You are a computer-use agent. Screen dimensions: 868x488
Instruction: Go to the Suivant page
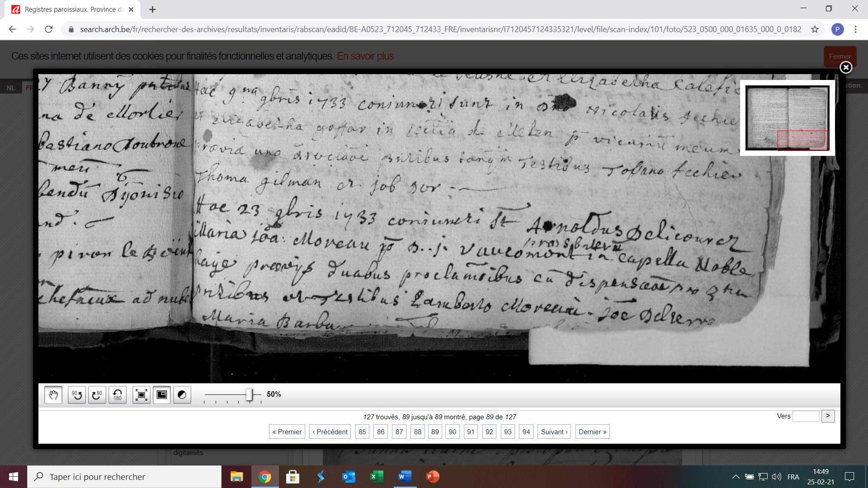(x=554, y=432)
